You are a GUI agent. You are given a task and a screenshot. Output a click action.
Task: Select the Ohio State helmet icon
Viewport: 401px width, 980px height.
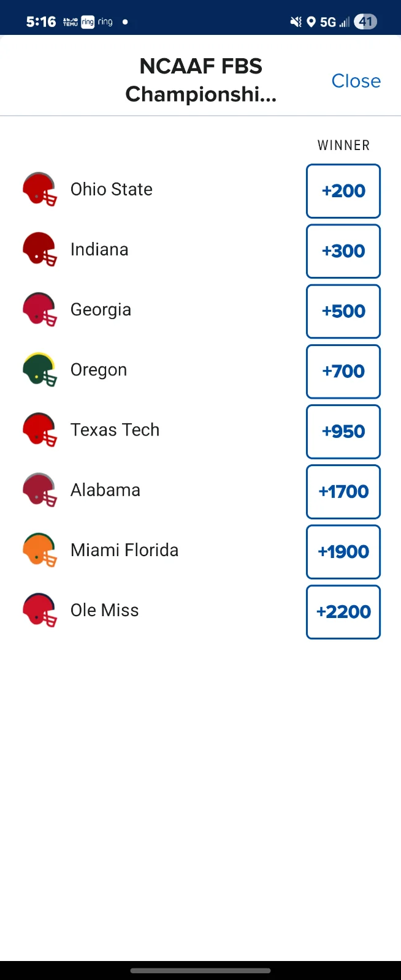click(39, 189)
